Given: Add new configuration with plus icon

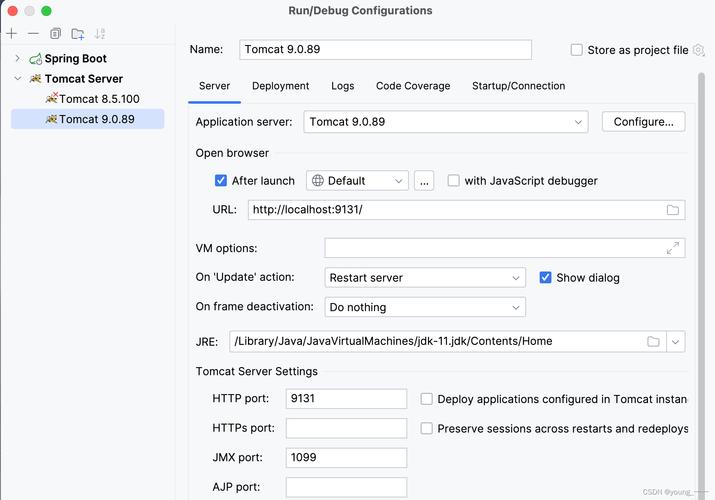Looking at the screenshot, I should [x=11, y=33].
